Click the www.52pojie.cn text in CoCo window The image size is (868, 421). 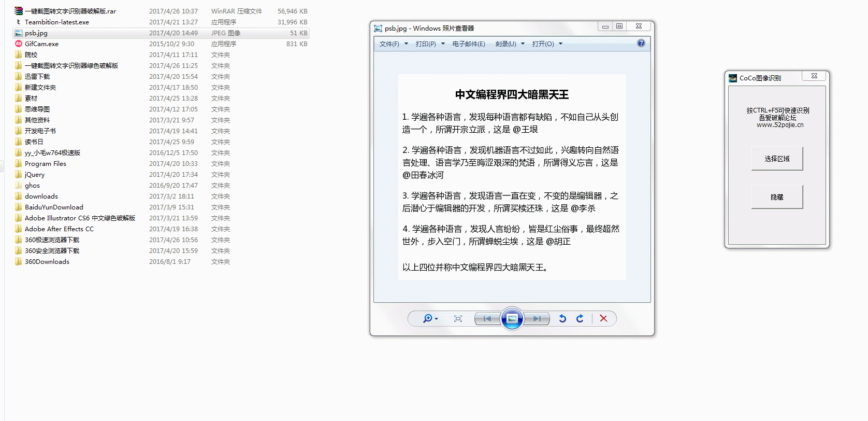[x=780, y=125]
